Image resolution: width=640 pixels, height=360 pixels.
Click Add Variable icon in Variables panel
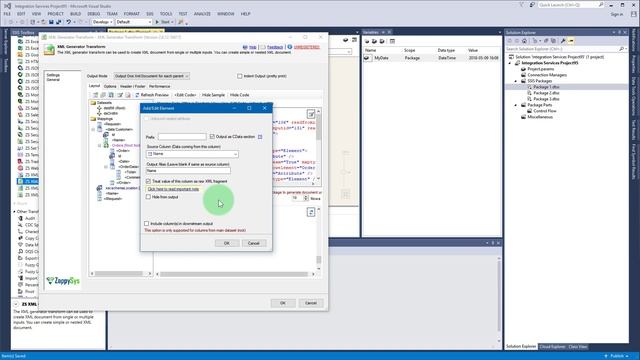click(367, 41)
